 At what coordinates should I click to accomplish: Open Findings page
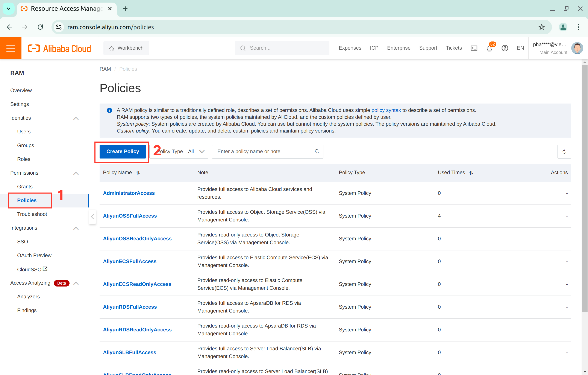click(x=27, y=310)
